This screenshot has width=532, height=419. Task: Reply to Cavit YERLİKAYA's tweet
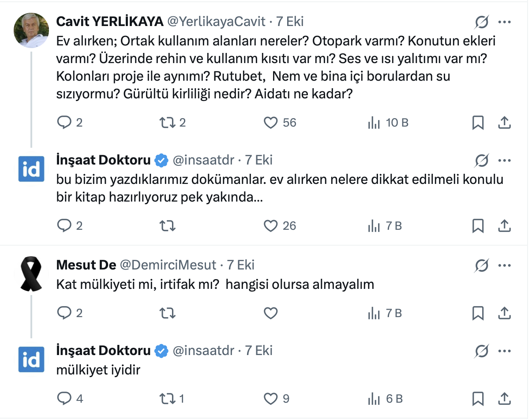[x=64, y=122]
